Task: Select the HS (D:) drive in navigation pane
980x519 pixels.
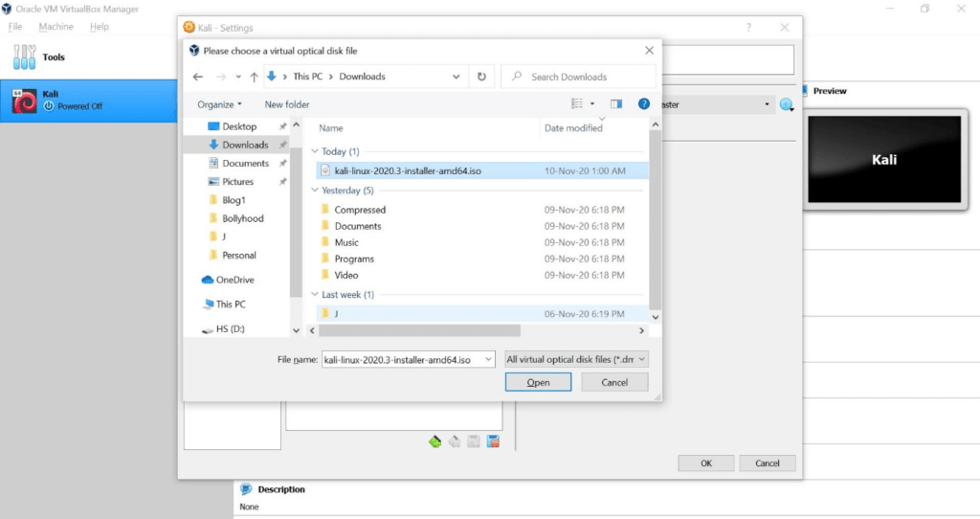Action: (230, 328)
